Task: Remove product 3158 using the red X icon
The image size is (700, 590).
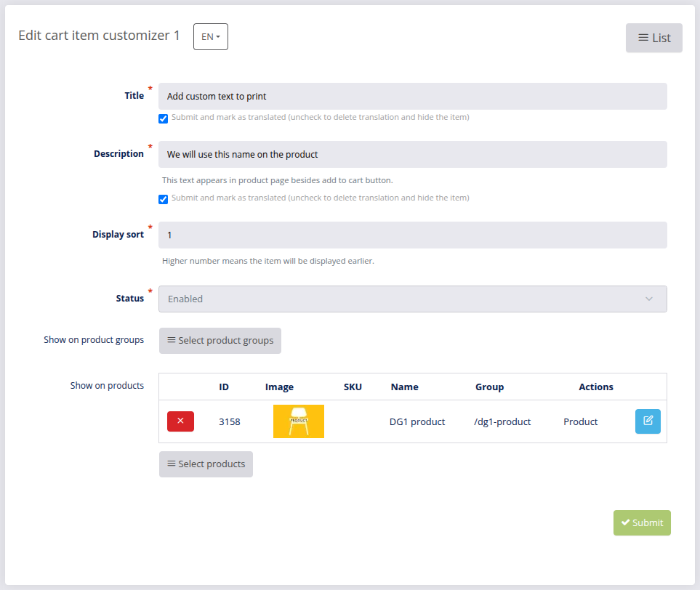Action: coord(180,421)
